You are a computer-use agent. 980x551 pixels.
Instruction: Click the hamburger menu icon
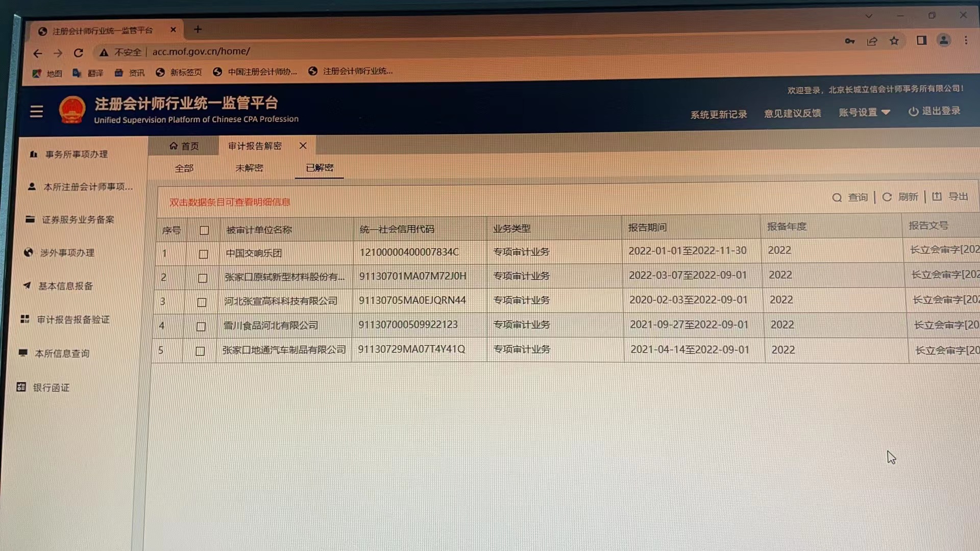[36, 111]
